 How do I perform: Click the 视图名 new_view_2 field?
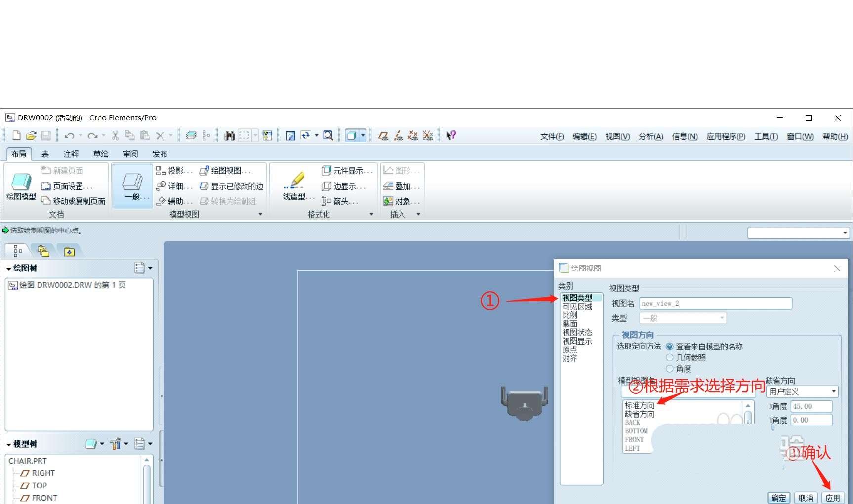click(716, 303)
